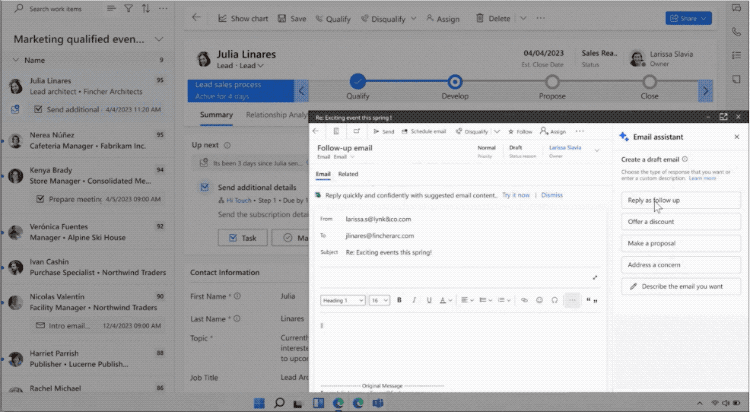
Task: Click Save in the lead command bar
Action: (292, 19)
